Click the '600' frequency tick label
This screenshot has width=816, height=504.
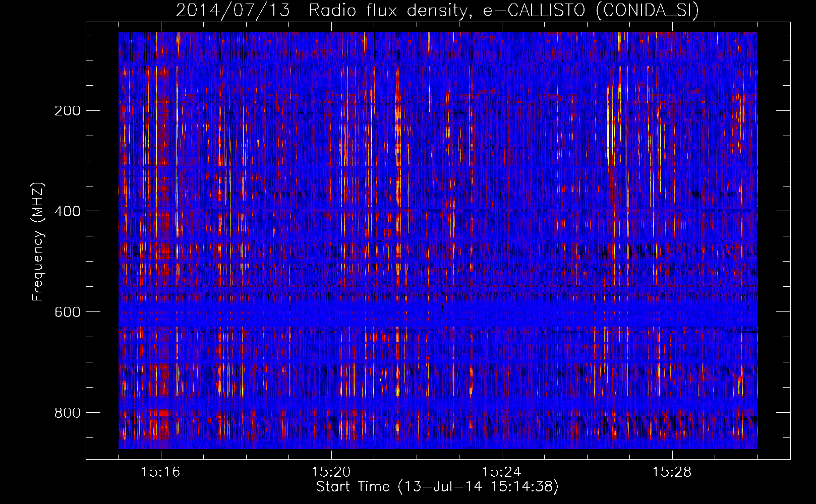pyautogui.click(x=67, y=312)
